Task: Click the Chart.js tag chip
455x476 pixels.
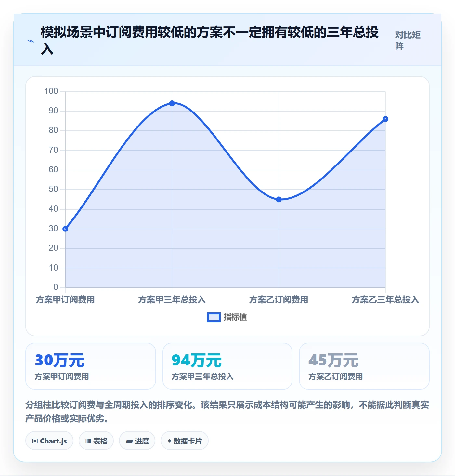Action: click(49, 441)
